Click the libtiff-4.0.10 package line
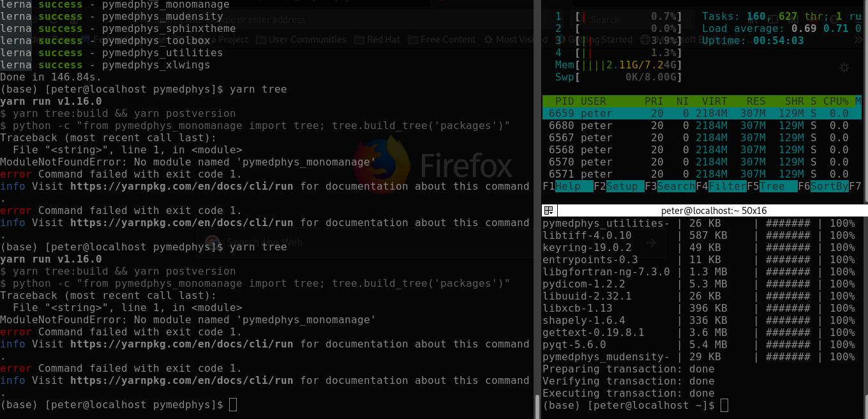Screen dimensions: 868x419 [x=699, y=235]
